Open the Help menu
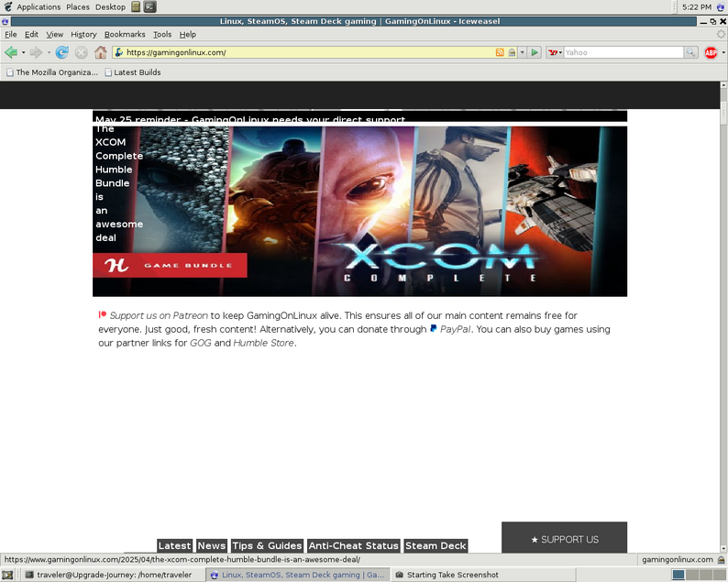 tap(188, 34)
